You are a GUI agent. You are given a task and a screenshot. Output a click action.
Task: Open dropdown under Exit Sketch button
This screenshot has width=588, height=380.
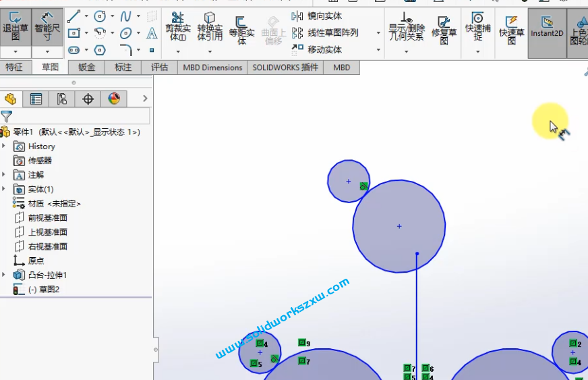coord(16,52)
